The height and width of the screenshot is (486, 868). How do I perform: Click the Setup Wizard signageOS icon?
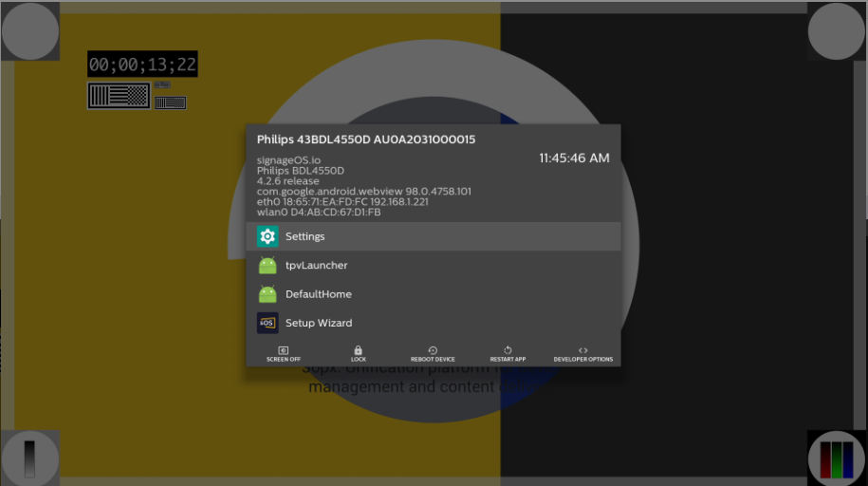click(x=268, y=323)
